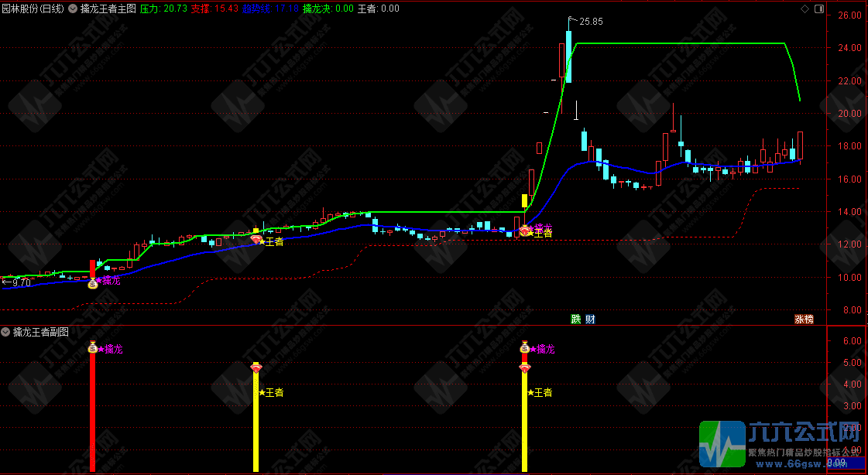Image resolution: width=868 pixels, height=475 pixels.
Task: Click the first diamond 王者 marker in main chart
Action: tap(256, 240)
